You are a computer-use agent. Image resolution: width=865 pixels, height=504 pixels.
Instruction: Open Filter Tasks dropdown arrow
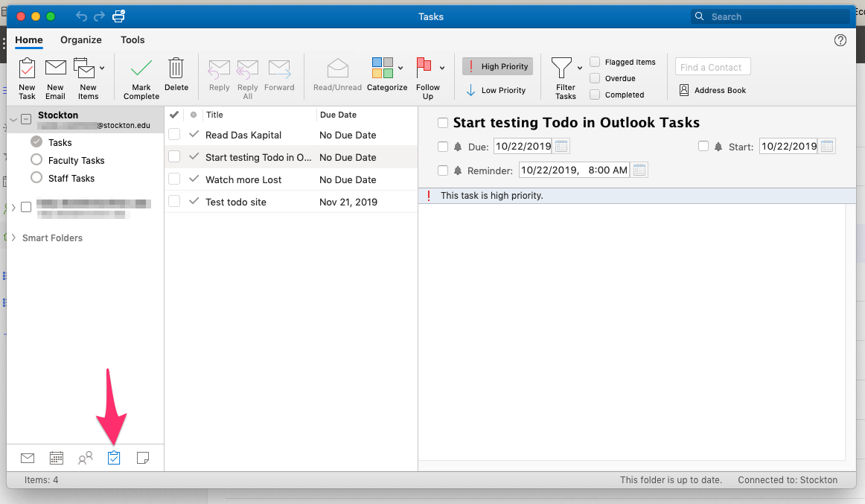pos(580,68)
